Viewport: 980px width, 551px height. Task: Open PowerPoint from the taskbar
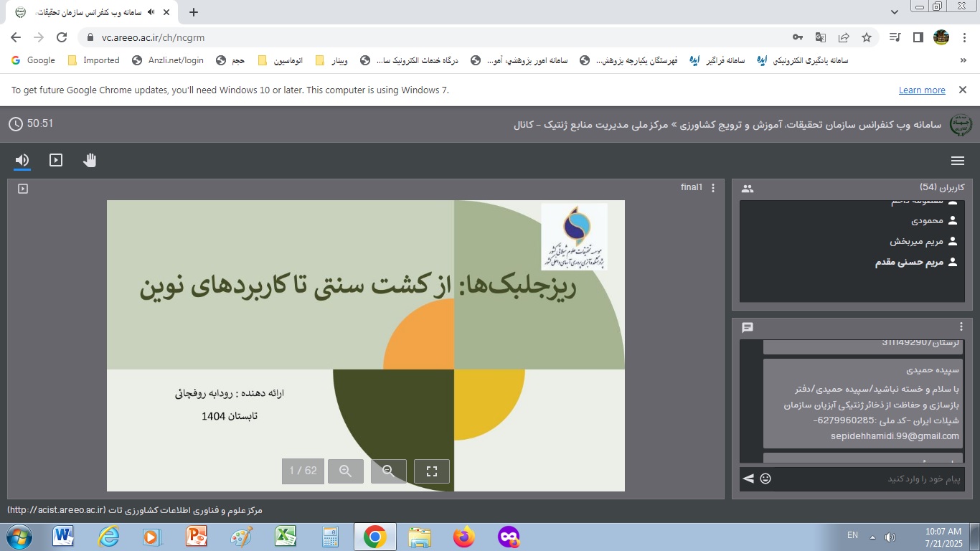tap(196, 537)
